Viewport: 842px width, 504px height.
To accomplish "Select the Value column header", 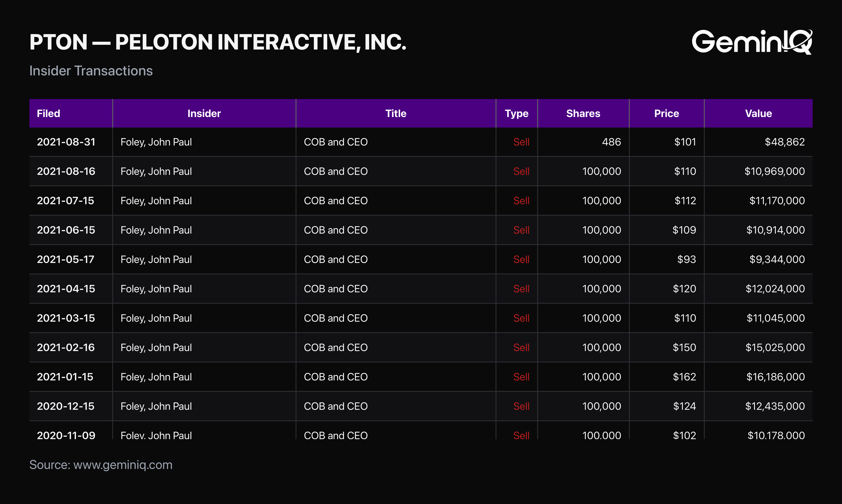I will coord(758,113).
